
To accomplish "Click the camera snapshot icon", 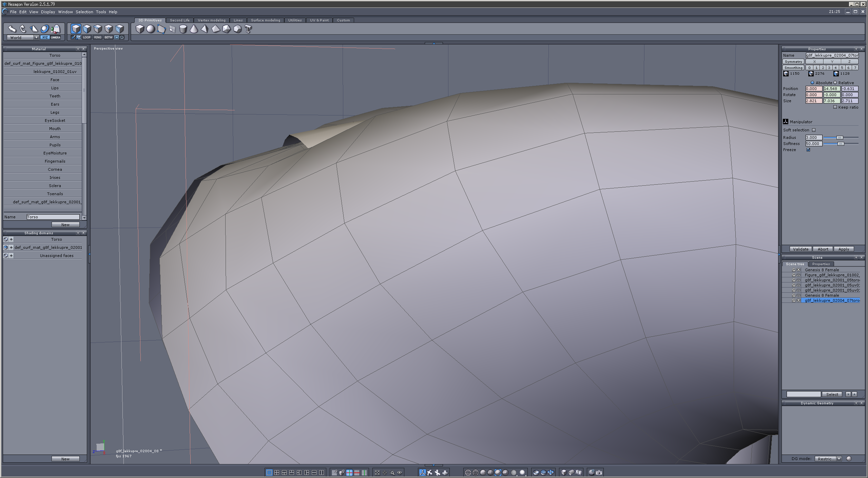I will pyautogui.click(x=599, y=472).
